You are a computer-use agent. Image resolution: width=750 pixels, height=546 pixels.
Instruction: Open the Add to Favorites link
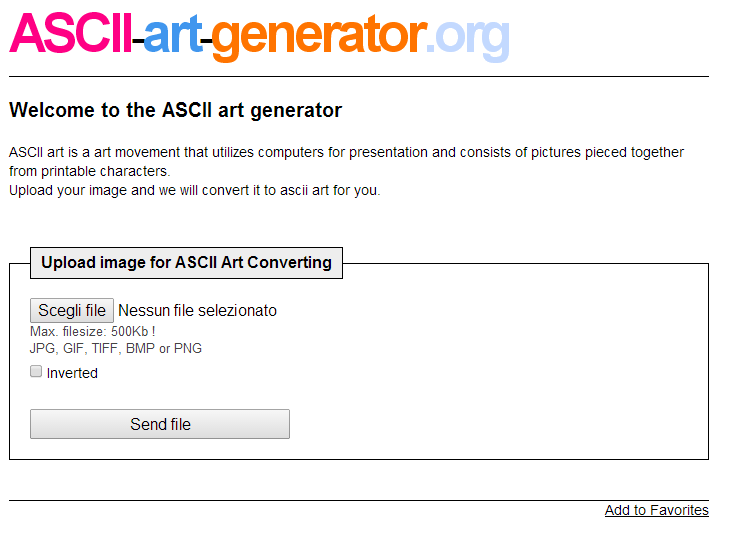click(657, 510)
